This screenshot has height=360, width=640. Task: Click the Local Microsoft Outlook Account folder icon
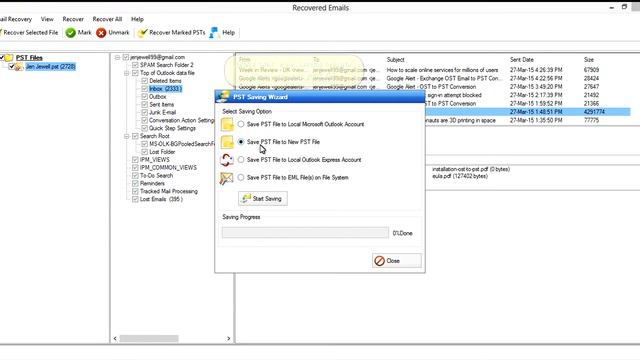point(227,124)
